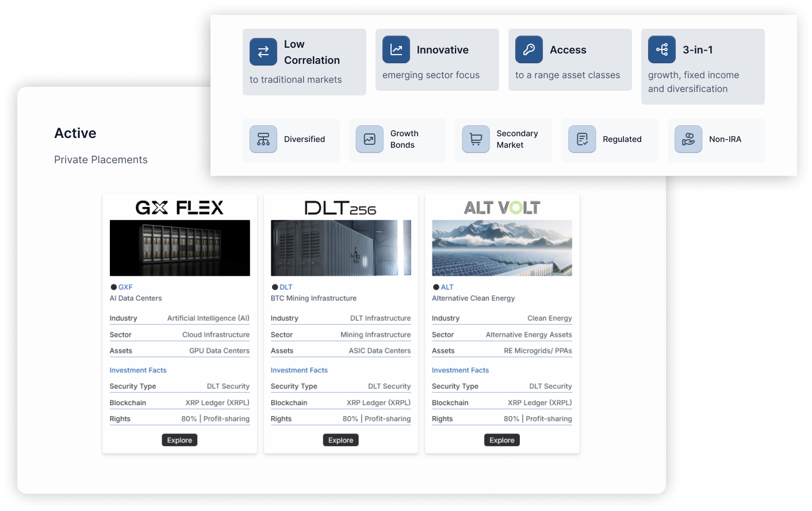Screen dimensions: 812x511
Task: Click the Diversified hierarchy icon
Action: (263, 139)
